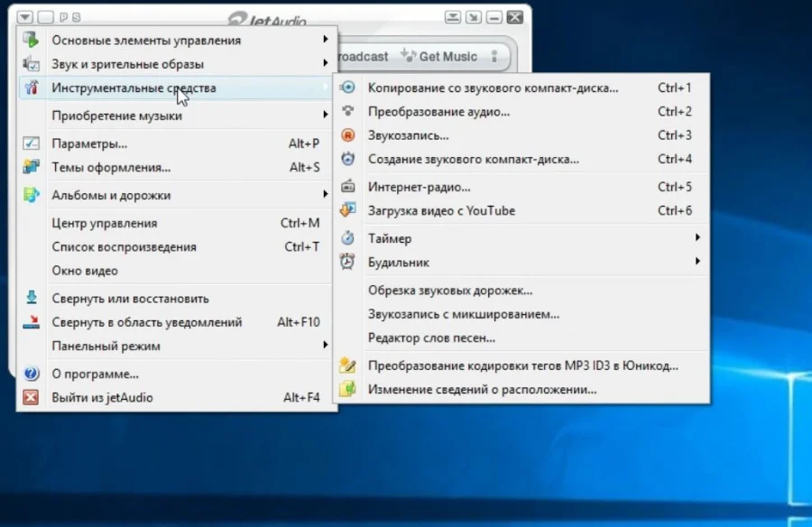The width and height of the screenshot is (812, 527).
Task: Click the YouTube download icon
Action: click(x=347, y=210)
